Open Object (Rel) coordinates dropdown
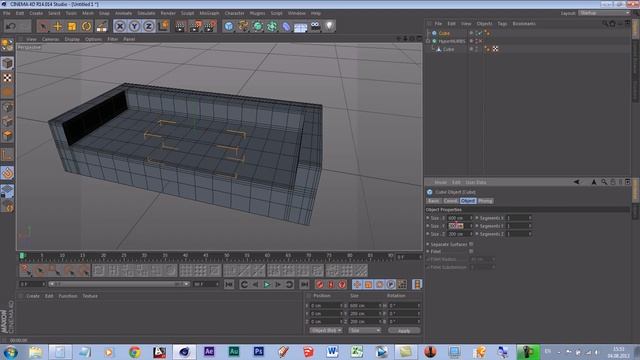The image size is (640, 360). pyautogui.click(x=325, y=330)
